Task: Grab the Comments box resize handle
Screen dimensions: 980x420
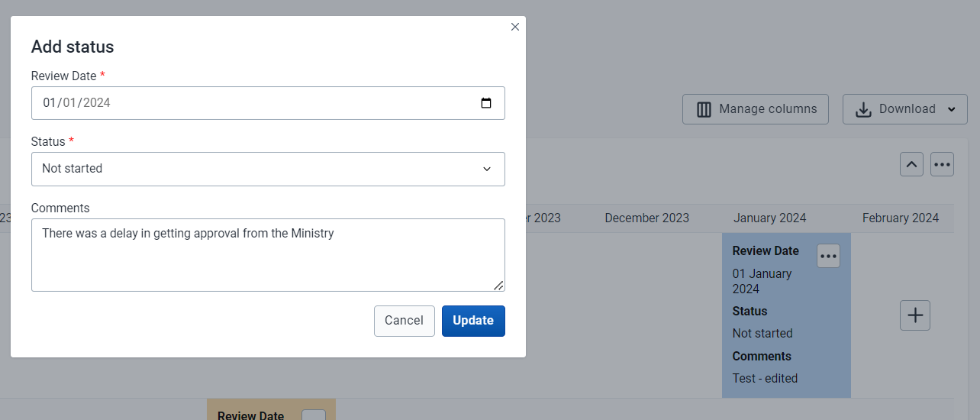Action: pos(498,285)
